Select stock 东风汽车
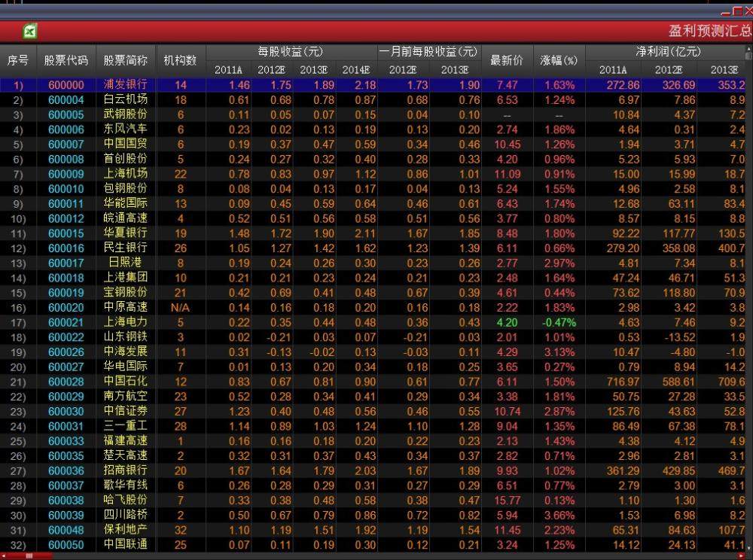The height and width of the screenshot is (560, 753). (x=125, y=129)
